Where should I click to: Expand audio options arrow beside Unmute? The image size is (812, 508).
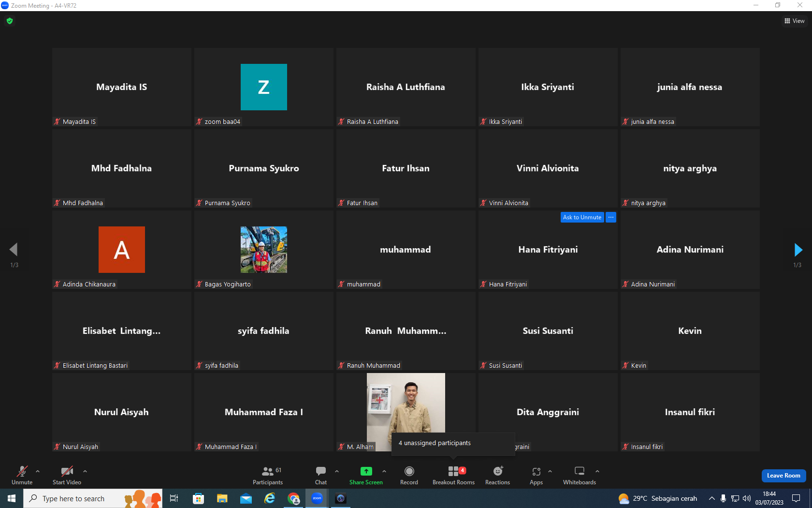(x=38, y=471)
